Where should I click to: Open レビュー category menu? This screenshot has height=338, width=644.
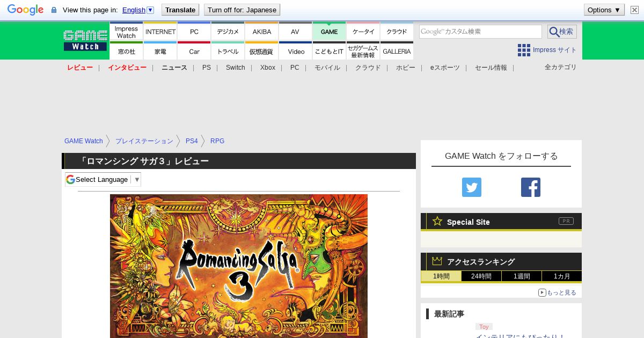[x=80, y=68]
